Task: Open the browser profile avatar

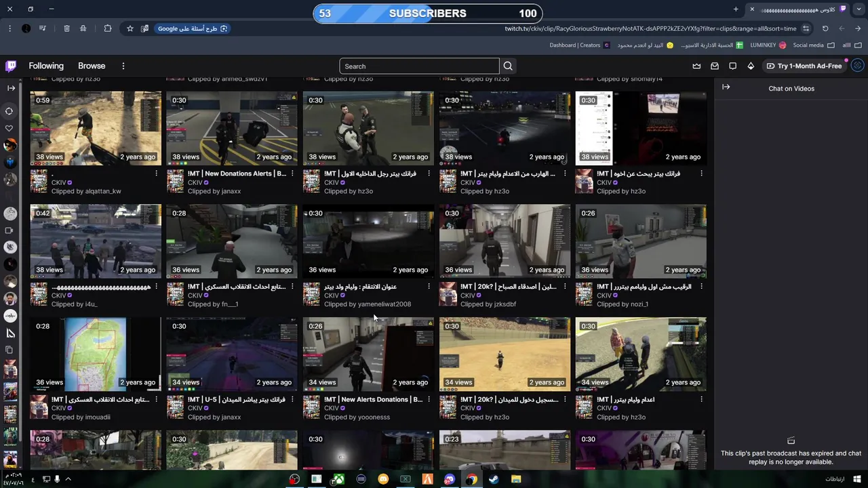Action: coord(26,28)
